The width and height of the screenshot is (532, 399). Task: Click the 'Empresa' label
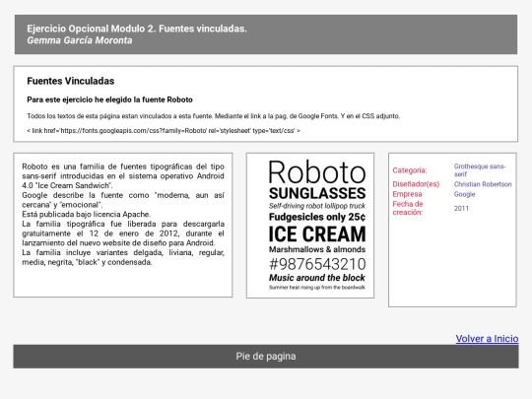coord(408,194)
